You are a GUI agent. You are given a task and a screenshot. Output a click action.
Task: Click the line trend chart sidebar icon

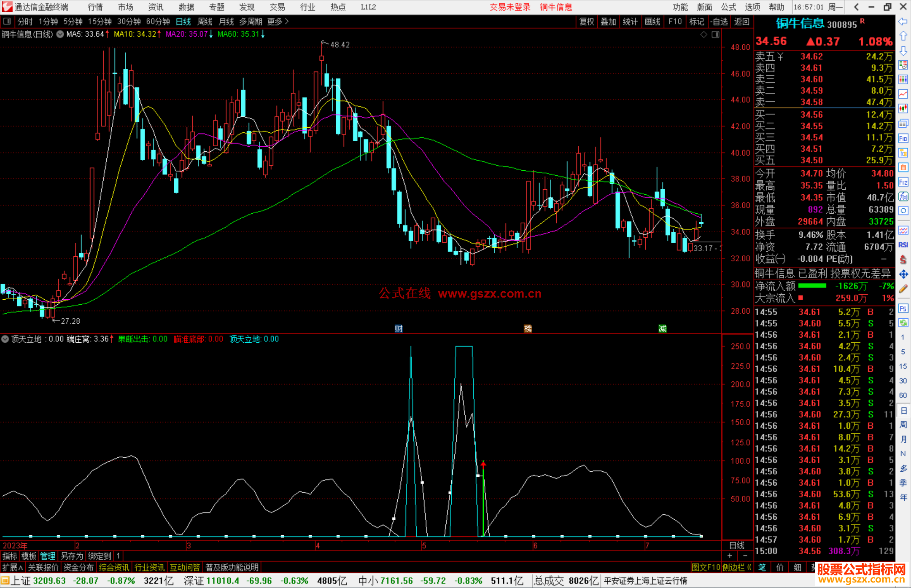[903, 94]
